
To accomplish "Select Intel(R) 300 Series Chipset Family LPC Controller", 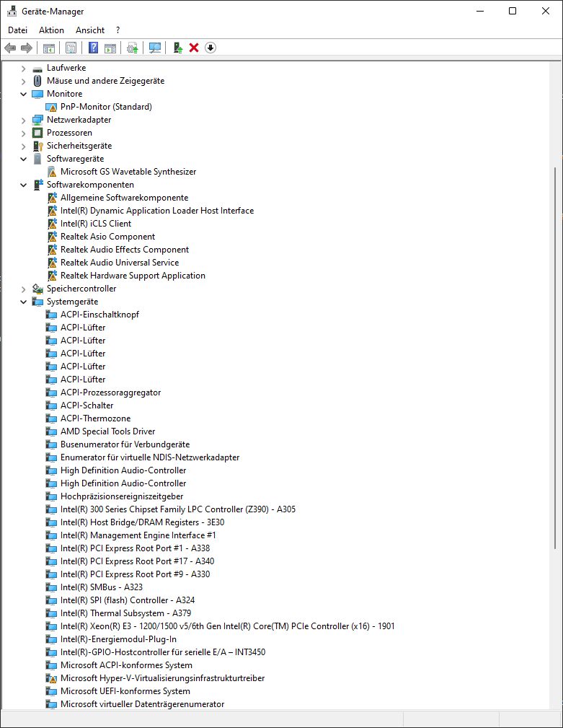I will coord(178,510).
